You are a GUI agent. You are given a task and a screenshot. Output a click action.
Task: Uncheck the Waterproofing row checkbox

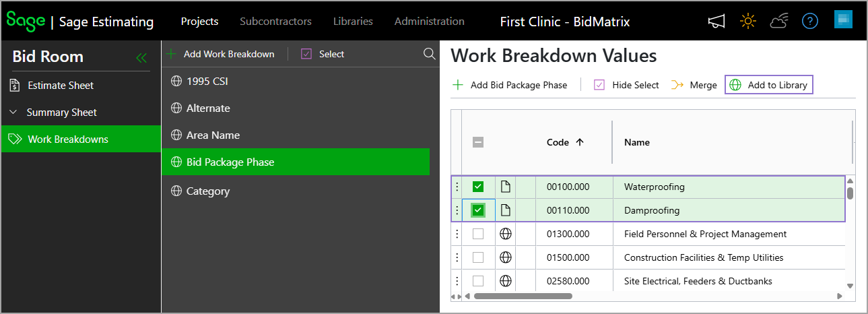(x=478, y=187)
